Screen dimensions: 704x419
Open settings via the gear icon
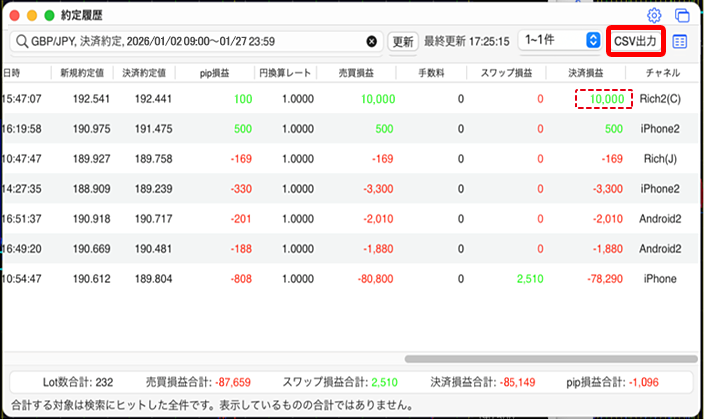pos(654,16)
